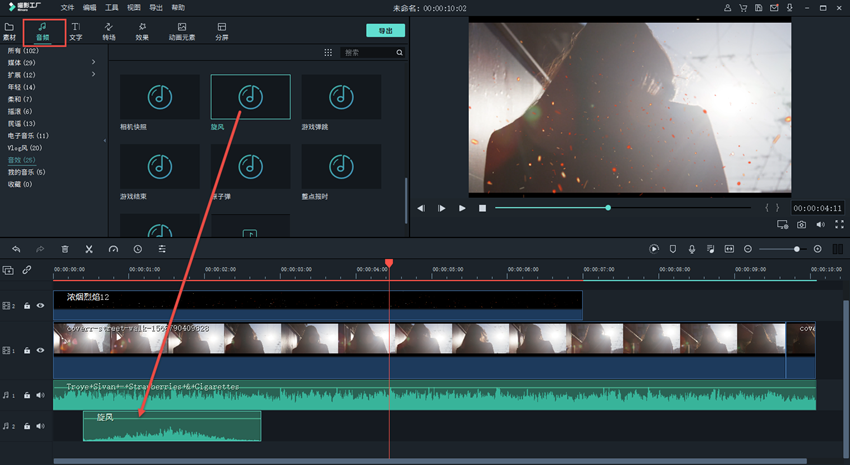Add a marker with shield icon
Screen dimensions: 850x465
673,249
